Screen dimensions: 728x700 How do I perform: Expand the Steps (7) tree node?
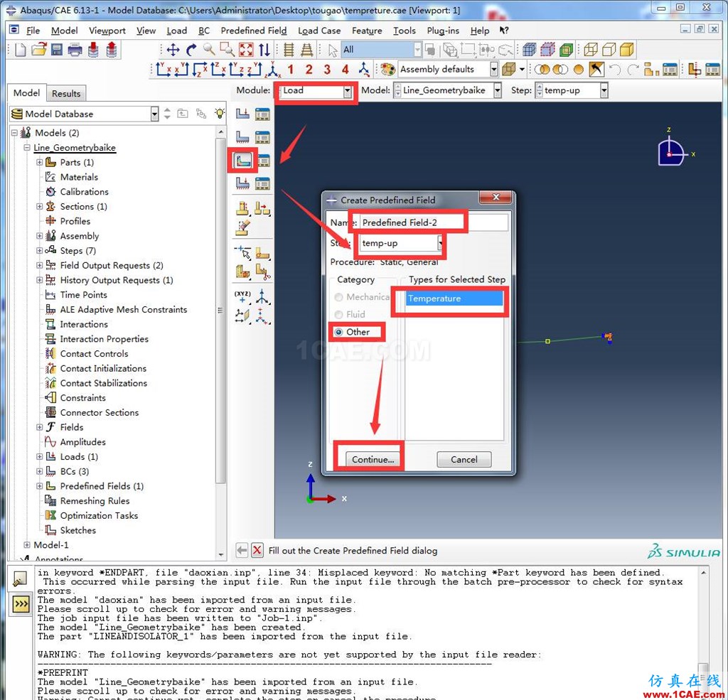click(x=40, y=251)
